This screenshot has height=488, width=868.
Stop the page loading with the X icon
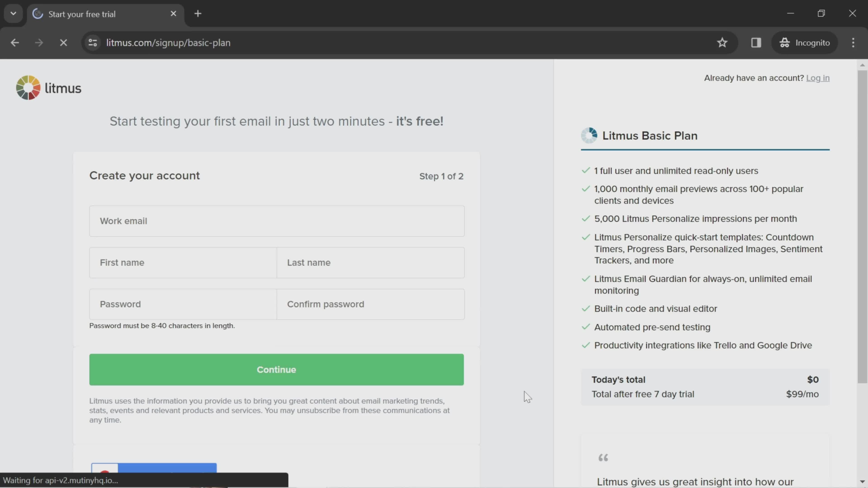(63, 42)
